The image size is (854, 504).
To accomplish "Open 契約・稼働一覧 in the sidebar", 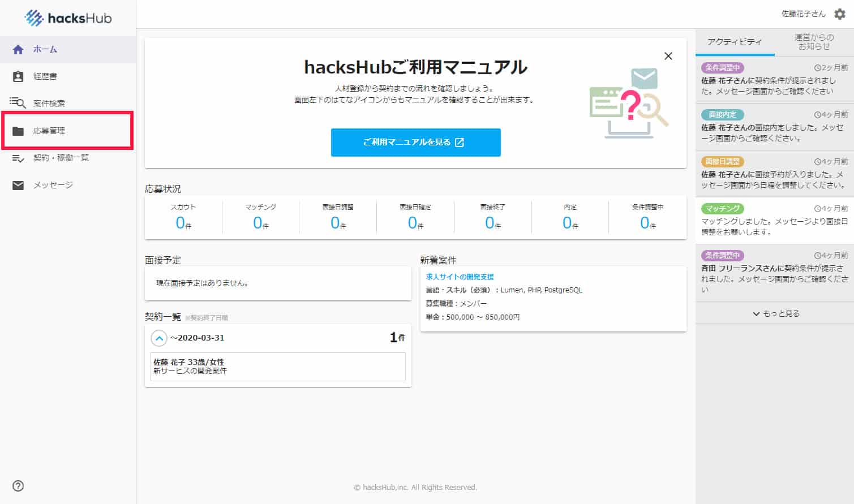I will pos(68,158).
